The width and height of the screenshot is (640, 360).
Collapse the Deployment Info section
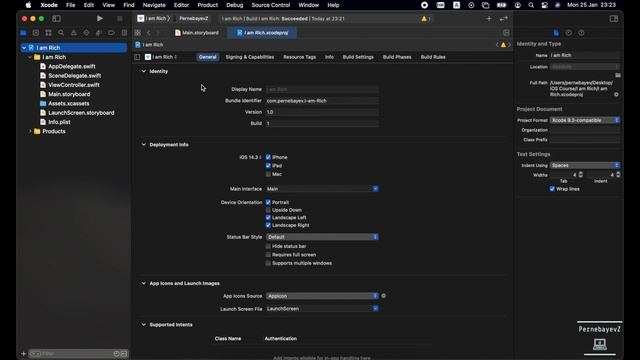pyautogui.click(x=143, y=145)
